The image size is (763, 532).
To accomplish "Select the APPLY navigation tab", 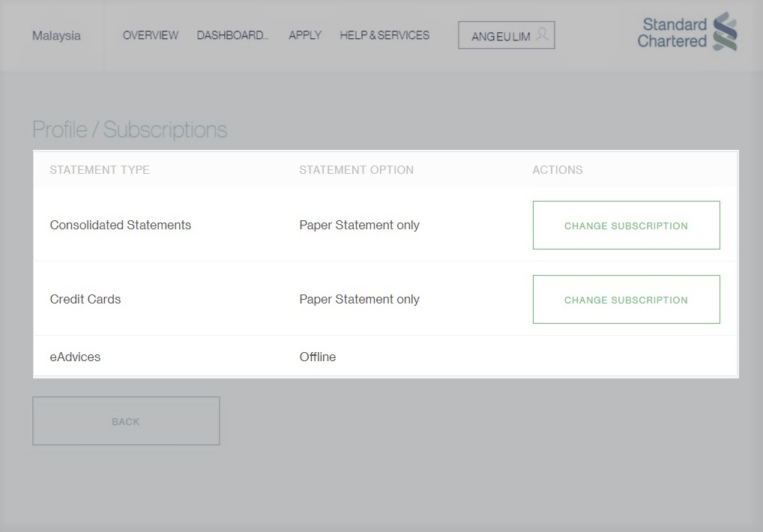I will 304,35.
